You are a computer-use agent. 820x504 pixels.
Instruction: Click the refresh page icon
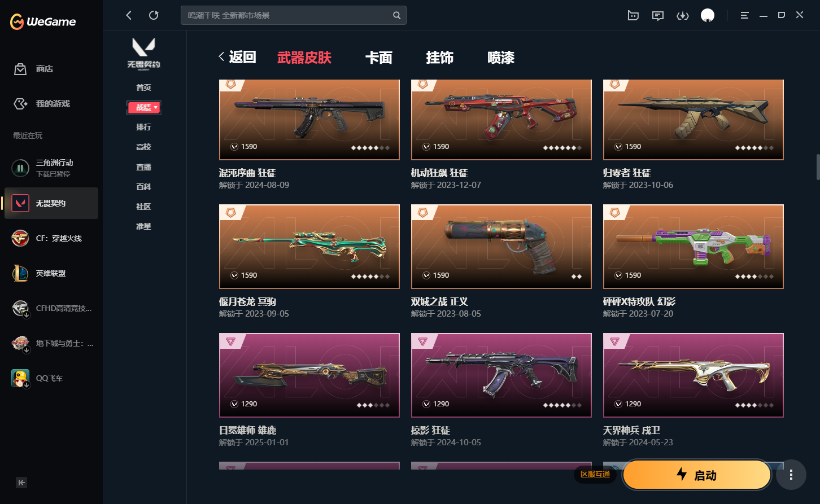154,15
